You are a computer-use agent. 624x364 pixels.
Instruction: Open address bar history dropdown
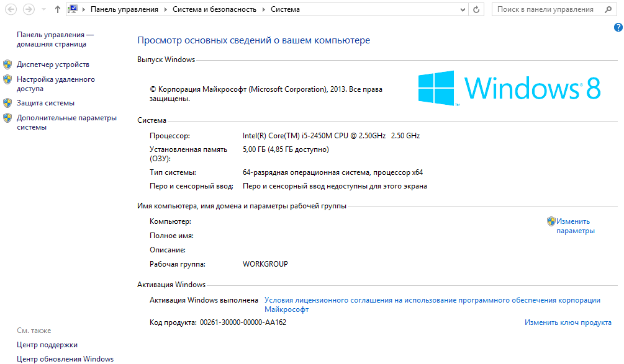tap(463, 9)
